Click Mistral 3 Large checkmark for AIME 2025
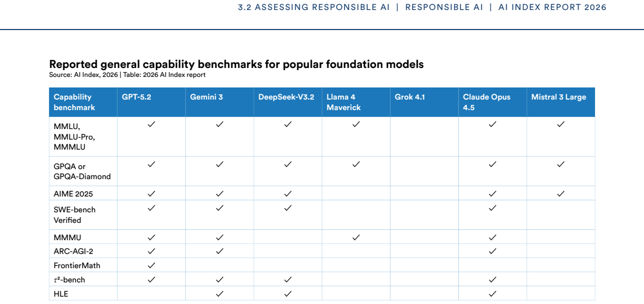 561,193
